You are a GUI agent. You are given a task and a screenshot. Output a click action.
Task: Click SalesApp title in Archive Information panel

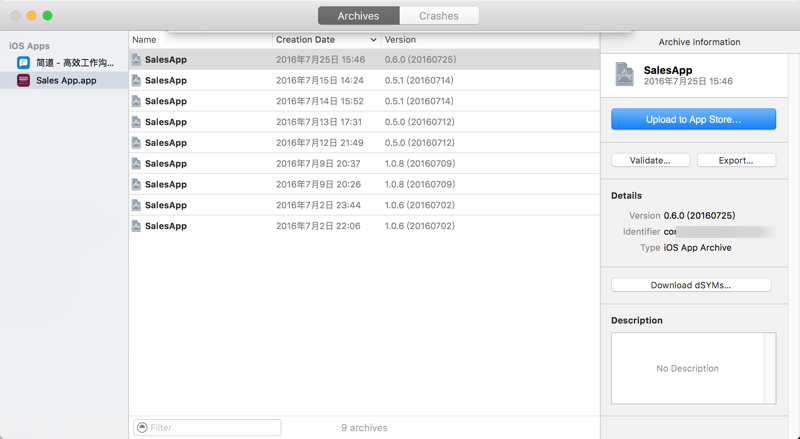pos(668,70)
